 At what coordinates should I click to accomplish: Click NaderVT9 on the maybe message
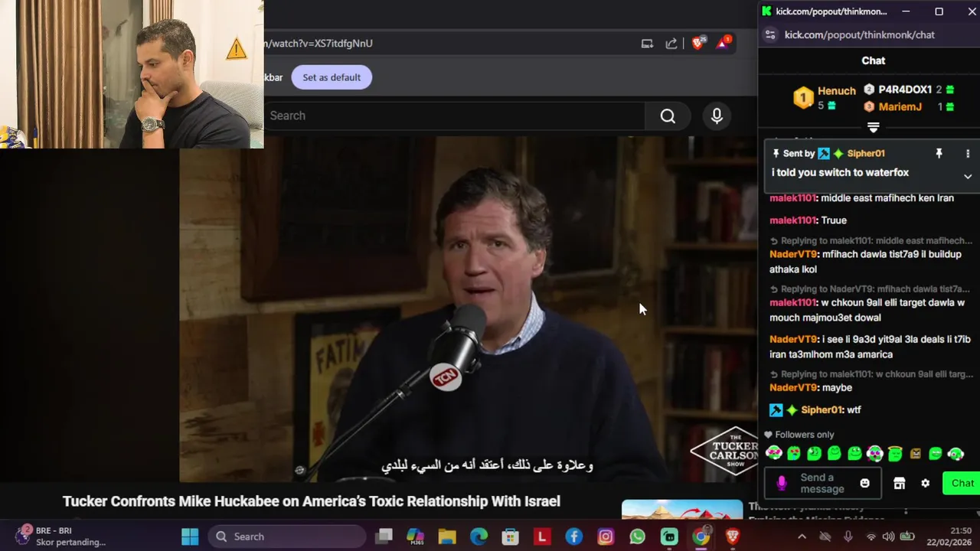point(794,388)
